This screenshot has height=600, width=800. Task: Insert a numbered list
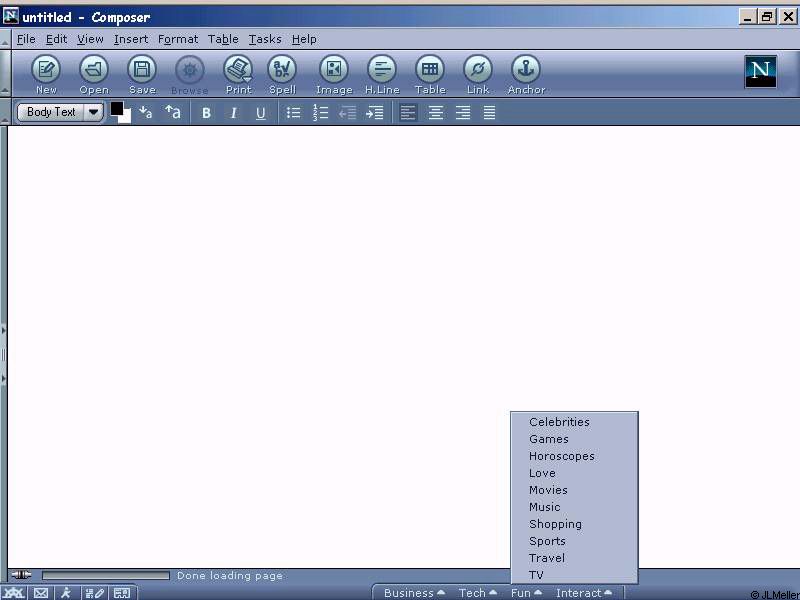320,112
